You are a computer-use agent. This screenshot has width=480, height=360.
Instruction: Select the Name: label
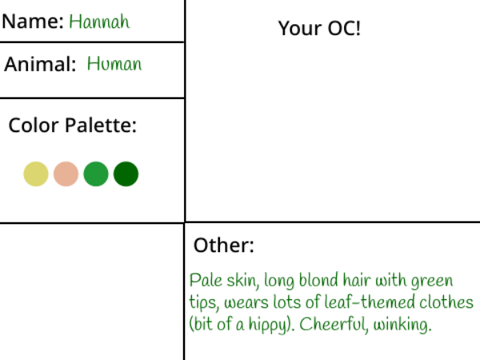pyautogui.click(x=33, y=22)
